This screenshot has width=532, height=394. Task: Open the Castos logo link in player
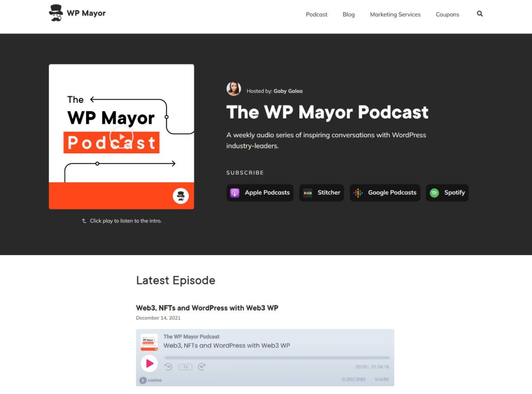[151, 380]
